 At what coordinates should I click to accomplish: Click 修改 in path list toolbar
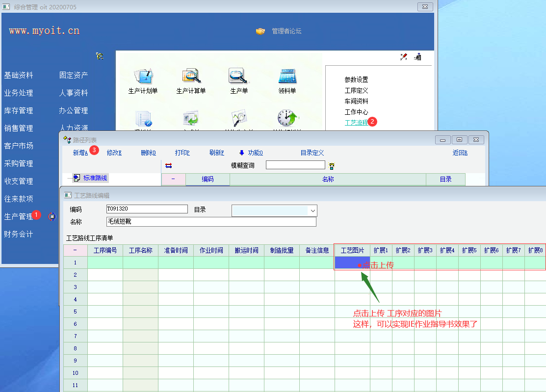(114, 153)
